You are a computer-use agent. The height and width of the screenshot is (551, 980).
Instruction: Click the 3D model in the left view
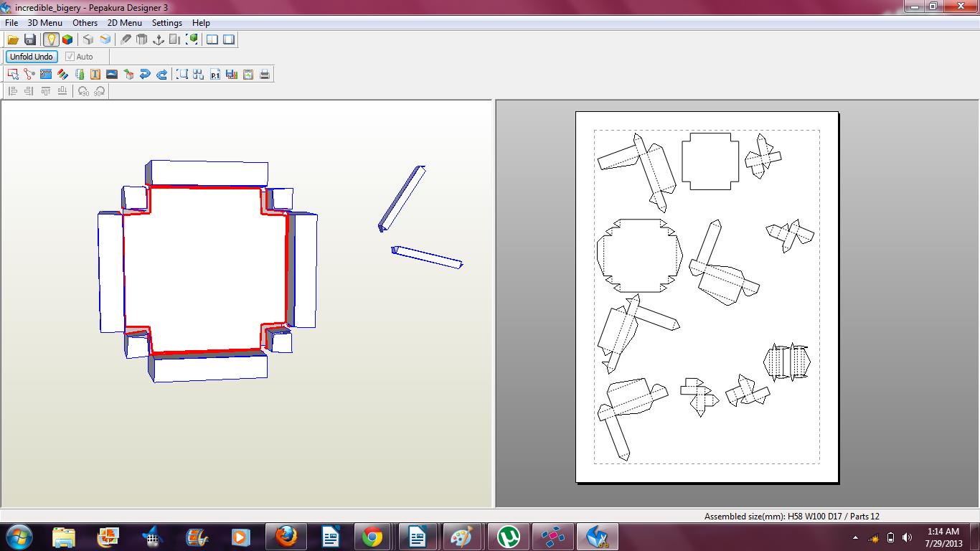click(207, 270)
